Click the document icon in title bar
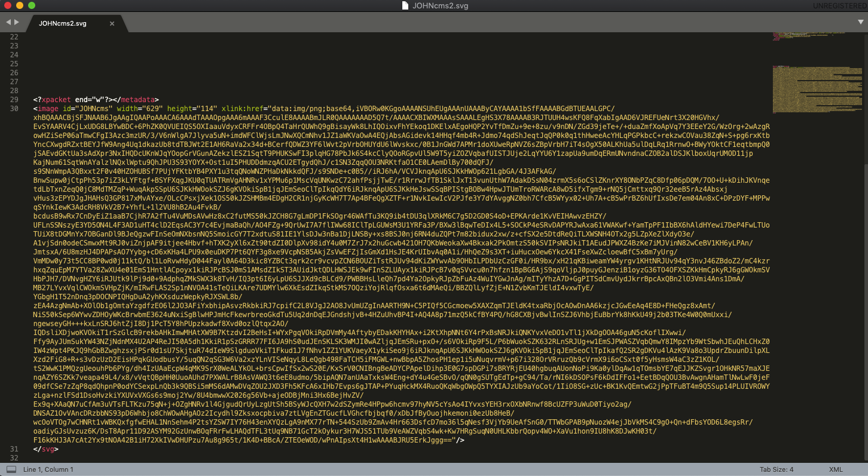This screenshot has height=476, width=868. 405,5
